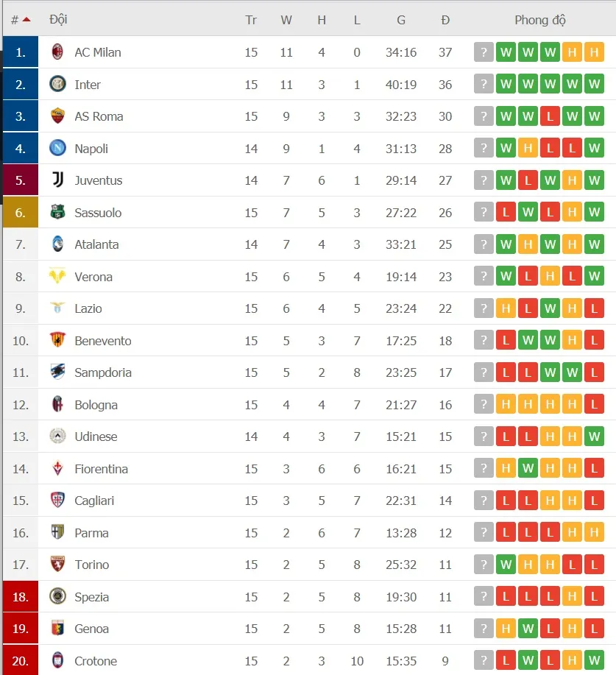Click Napoli's red L form badge
Viewport: 616px width, 675px height.
click(550, 149)
